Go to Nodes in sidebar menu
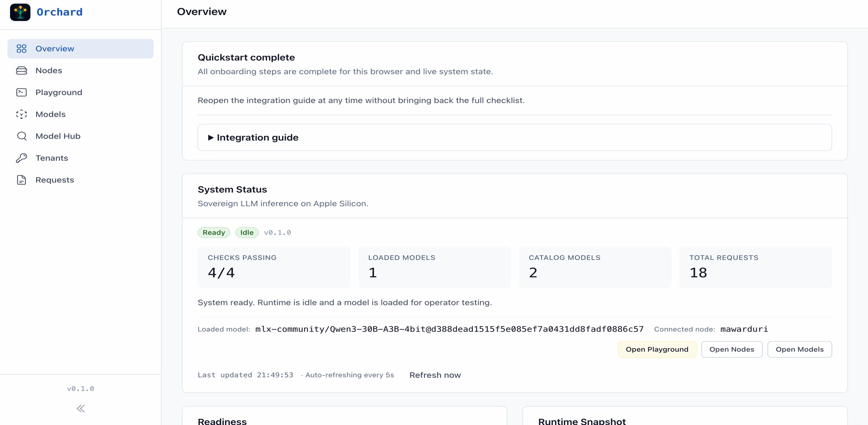The image size is (868, 425). click(x=49, y=71)
